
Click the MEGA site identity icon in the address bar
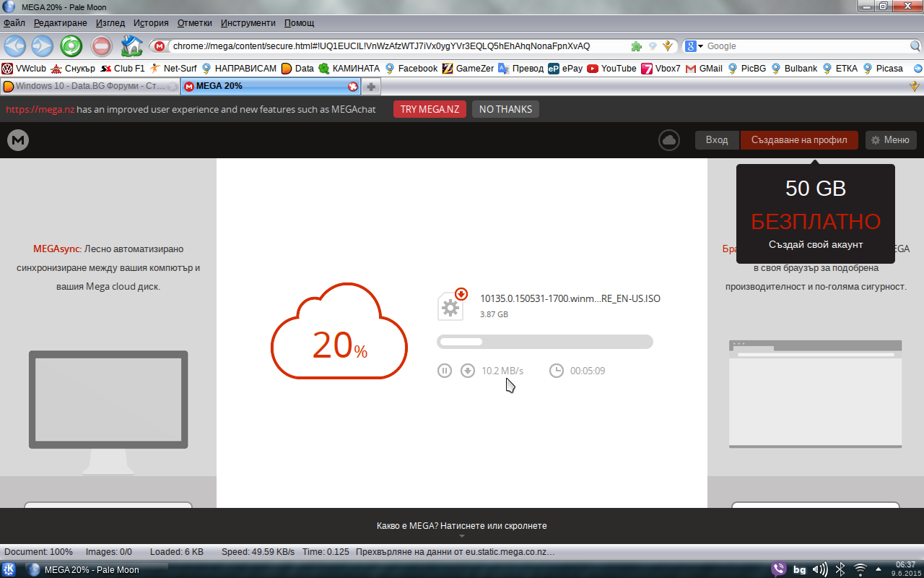click(x=160, y=46)
